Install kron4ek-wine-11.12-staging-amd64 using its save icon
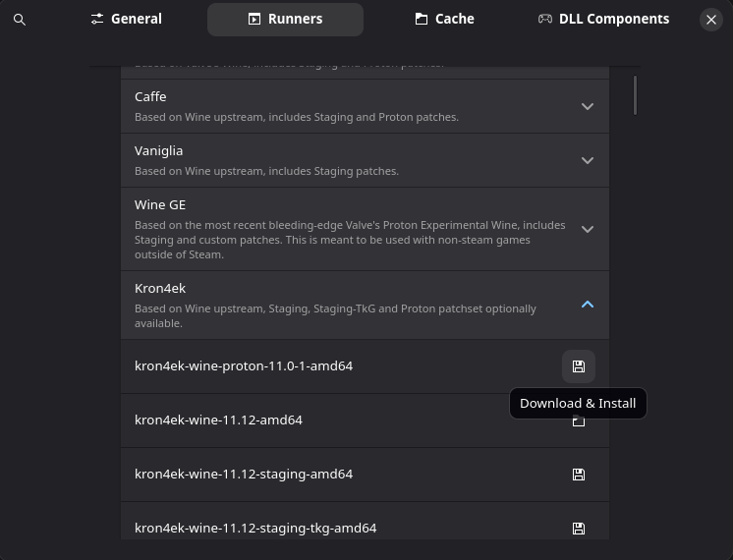The image size is (733, 560). coord(579,475)
